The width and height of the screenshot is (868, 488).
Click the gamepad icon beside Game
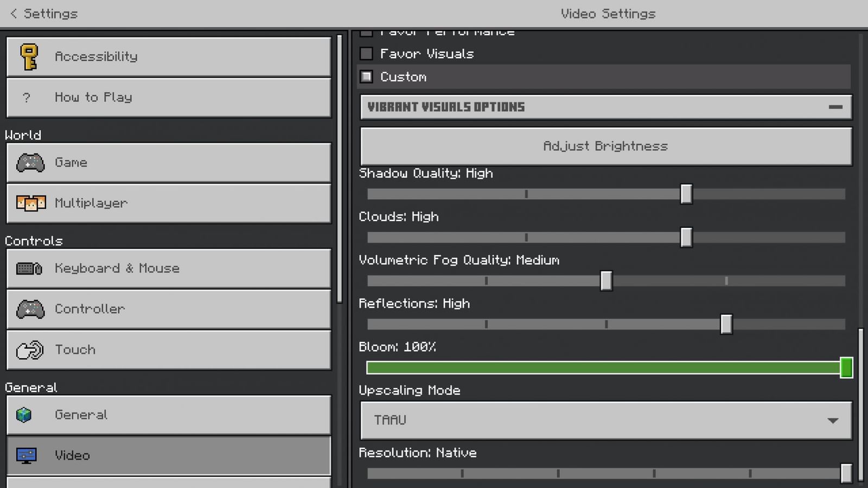click(30, 162)
